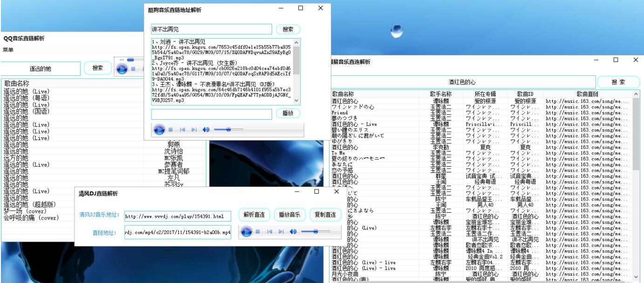The width and height of the screenshot is (644, 283).
Task: Select the 遥远的她 (粤语) row
Action: pos(103,98)
